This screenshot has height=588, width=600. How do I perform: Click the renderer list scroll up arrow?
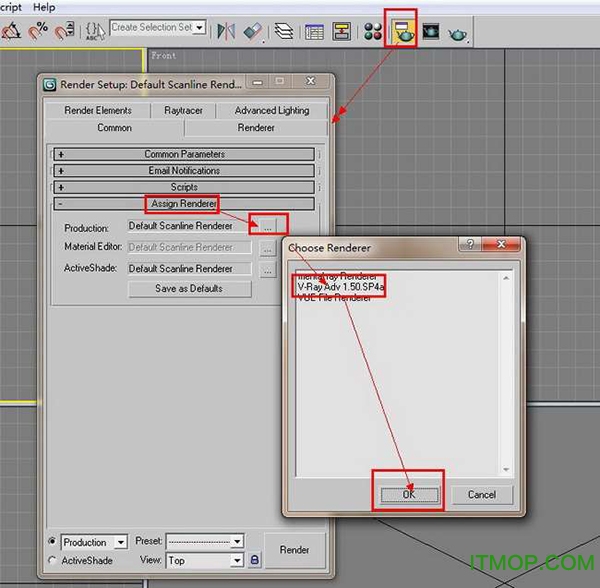pyautogui.click(x=506, y=278)
